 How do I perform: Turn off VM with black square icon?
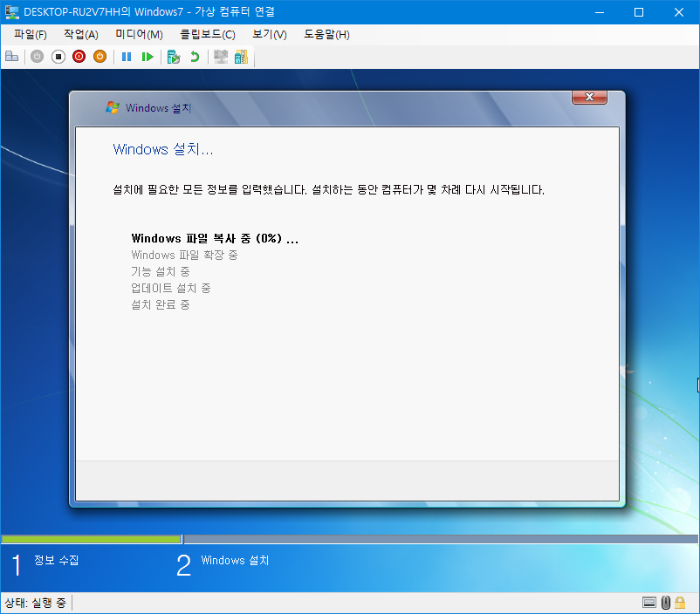[x=58, y=57]
